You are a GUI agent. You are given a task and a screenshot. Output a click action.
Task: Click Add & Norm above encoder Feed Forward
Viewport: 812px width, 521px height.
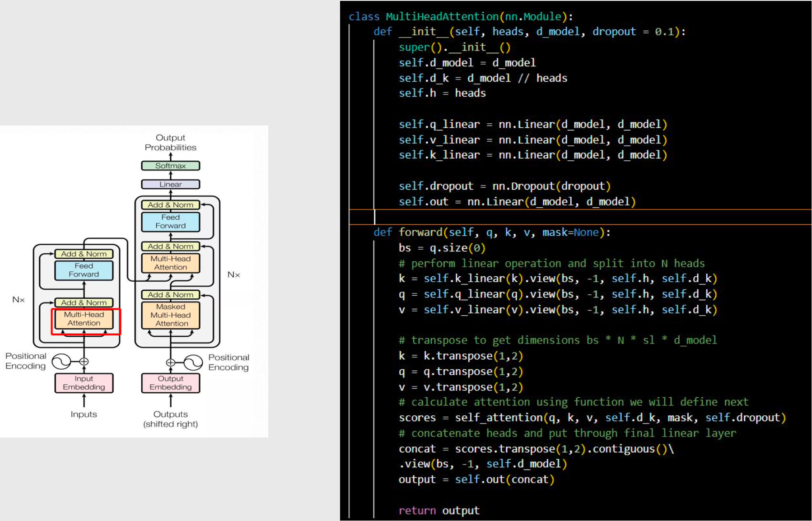tap(84, 254)
